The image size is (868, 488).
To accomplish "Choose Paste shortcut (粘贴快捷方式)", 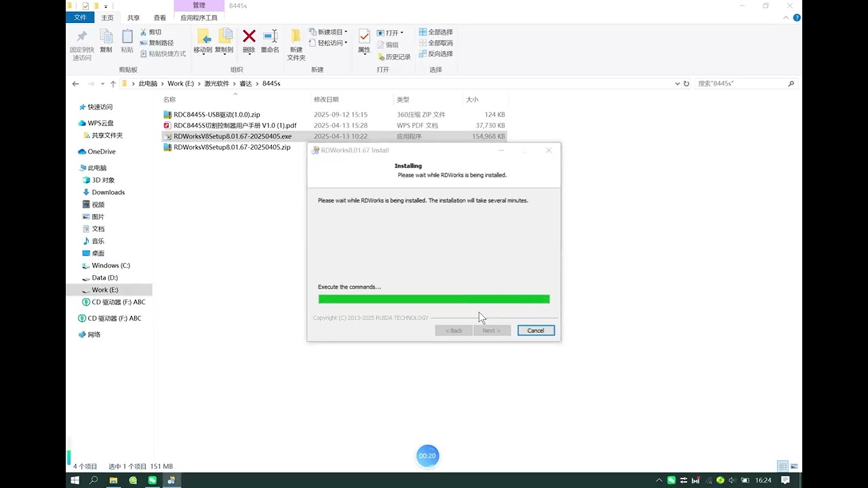I will point(163,54).
